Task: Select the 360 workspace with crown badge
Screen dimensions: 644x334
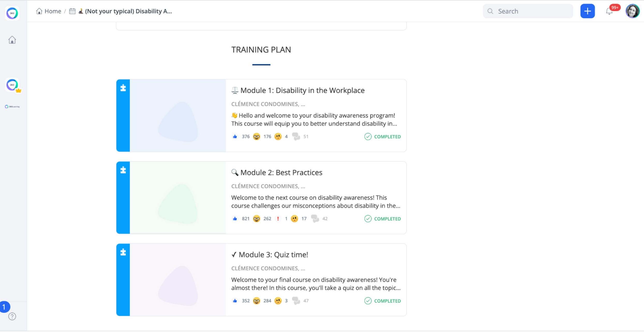Action: tap(12, 85)
